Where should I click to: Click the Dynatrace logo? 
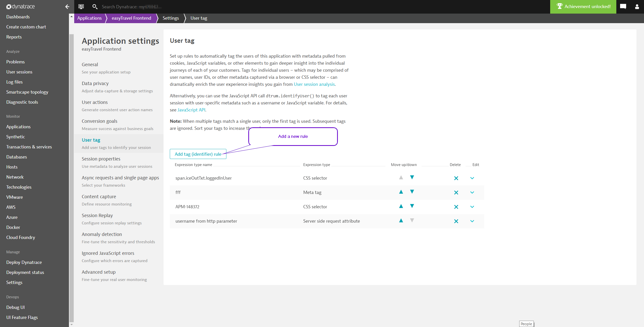pos(21,7)
